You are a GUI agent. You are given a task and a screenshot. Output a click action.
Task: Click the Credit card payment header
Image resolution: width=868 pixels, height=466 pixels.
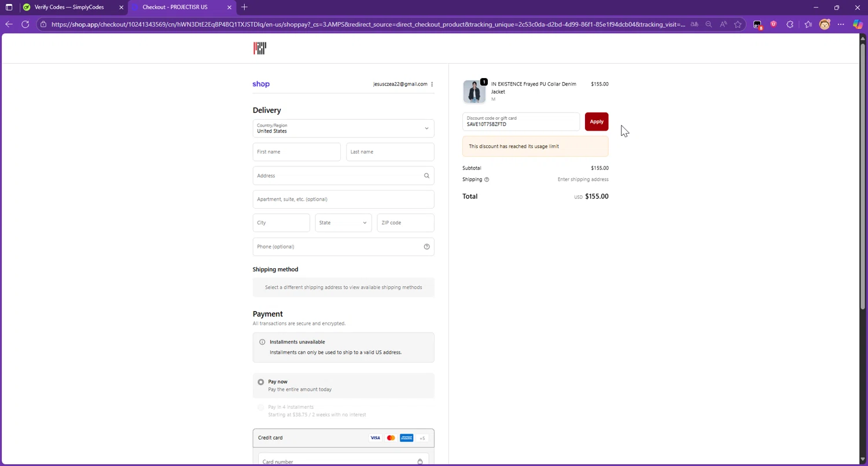(343, 438)
